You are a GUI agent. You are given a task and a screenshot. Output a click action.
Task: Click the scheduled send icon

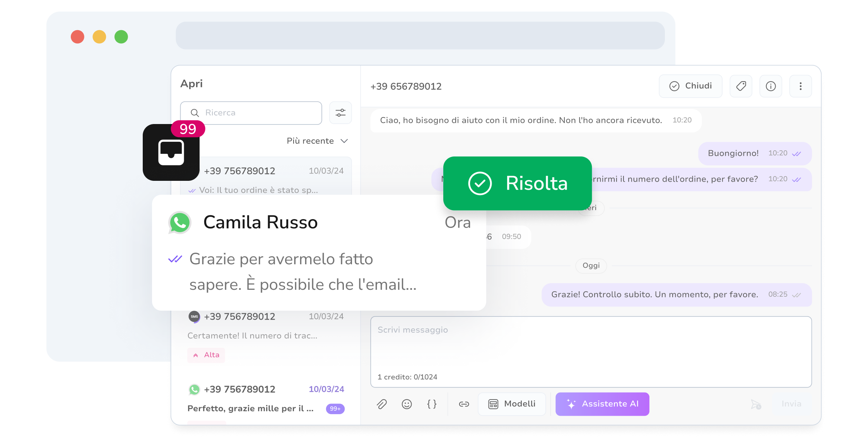756,404
